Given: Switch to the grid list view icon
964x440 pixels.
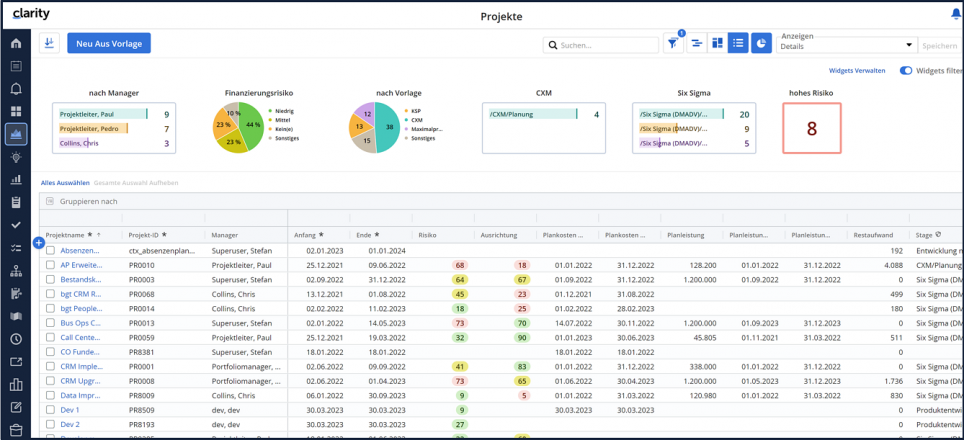Looking at the screenshot, I should pyautogui.click(x=738, y=44).
